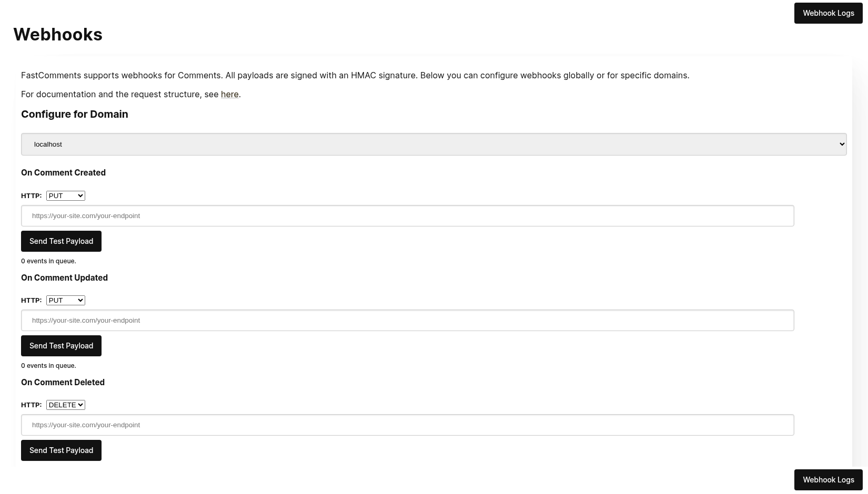Focus the On Comment Updated endpoint URL field

(408, 321)
